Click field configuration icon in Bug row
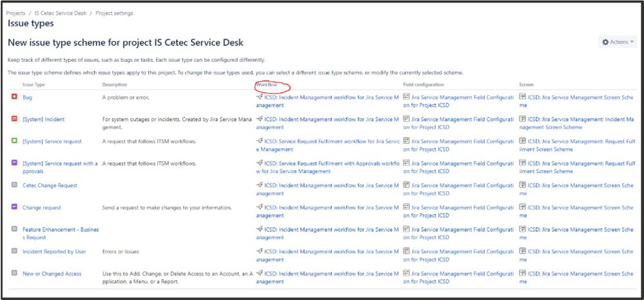Viewport: 644px width, 300px height. (x=406, y=97)
